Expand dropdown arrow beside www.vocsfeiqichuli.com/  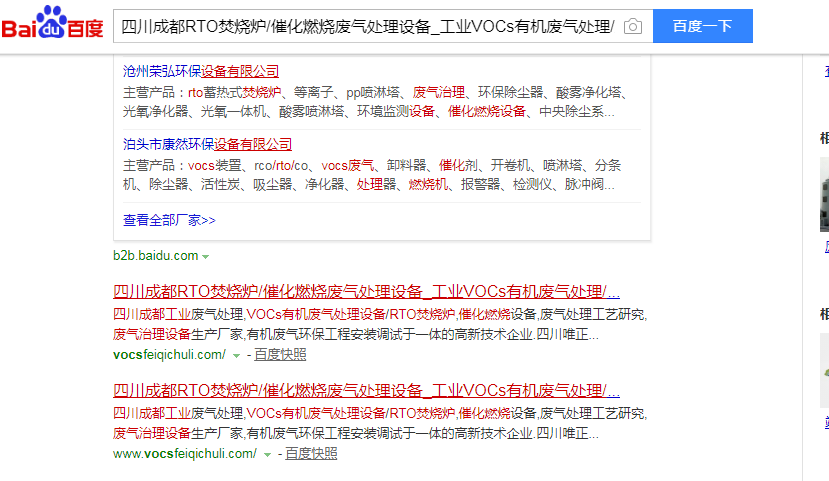pyautogui.click(x=268, y=455)
